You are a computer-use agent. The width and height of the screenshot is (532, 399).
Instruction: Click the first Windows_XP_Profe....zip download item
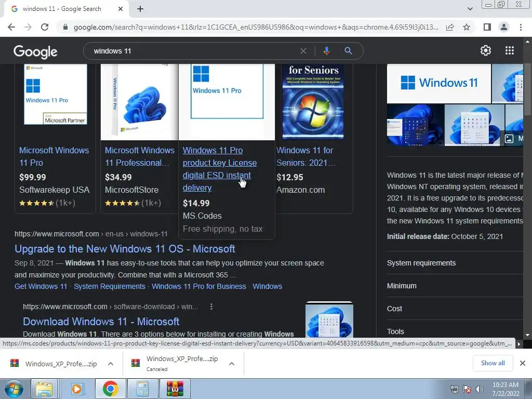pyautogui.click(x=54, y=364)
